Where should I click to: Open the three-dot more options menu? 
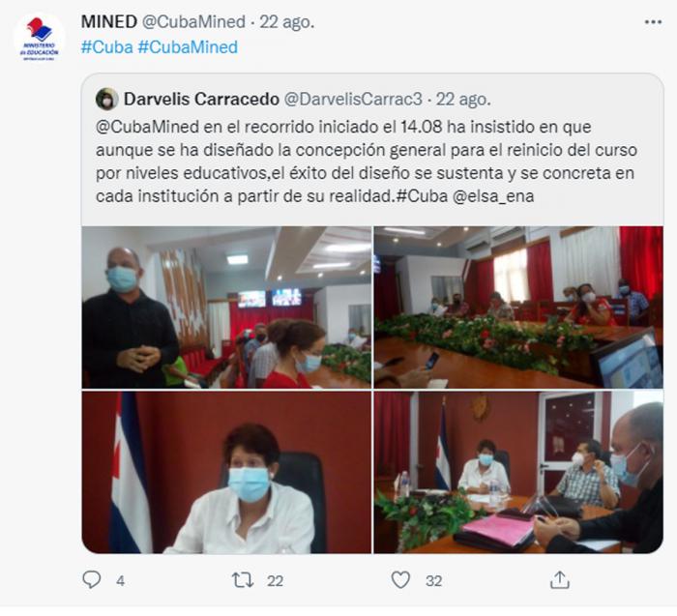click(x=653, y=22)
